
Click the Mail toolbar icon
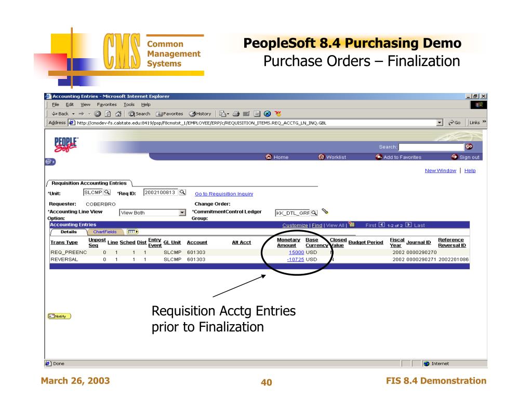223,114
